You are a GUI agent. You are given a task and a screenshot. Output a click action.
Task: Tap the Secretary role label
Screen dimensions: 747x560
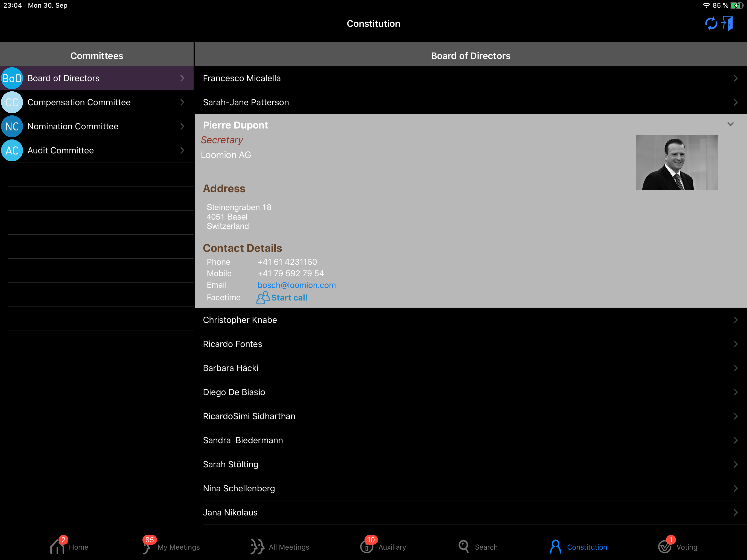222,140
